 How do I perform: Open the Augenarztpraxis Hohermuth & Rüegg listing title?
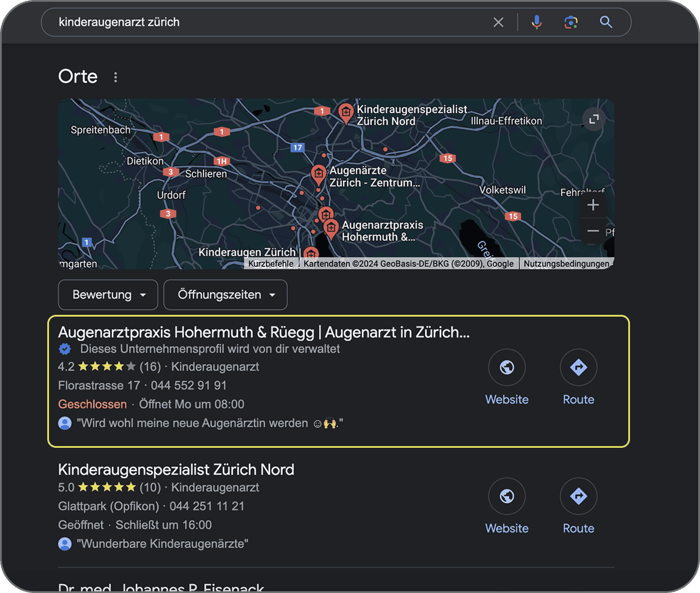pyautogui.click(x=264, y=332)
